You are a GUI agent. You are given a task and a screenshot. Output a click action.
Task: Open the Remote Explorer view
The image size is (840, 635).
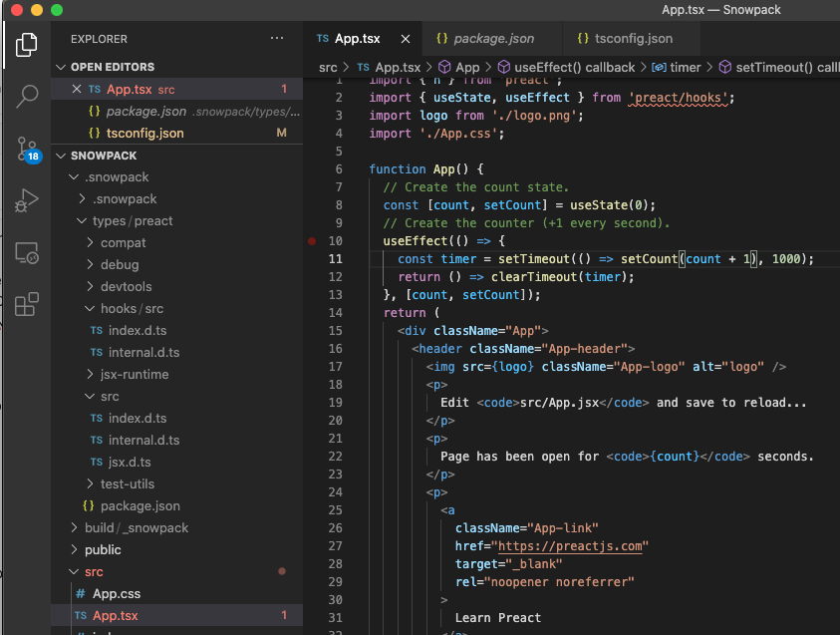click(x=26, y=252)
